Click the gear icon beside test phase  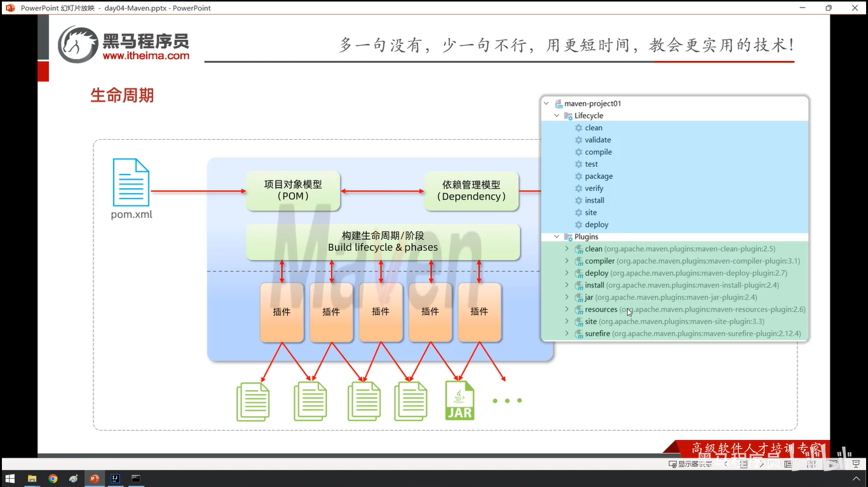coord(578,164)
